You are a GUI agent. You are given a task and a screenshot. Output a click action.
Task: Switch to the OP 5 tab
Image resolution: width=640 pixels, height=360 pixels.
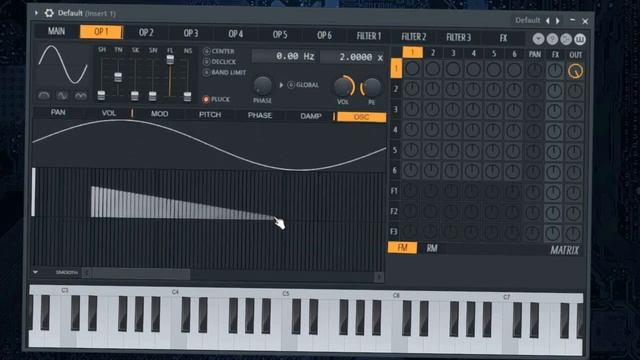(280, 35)
